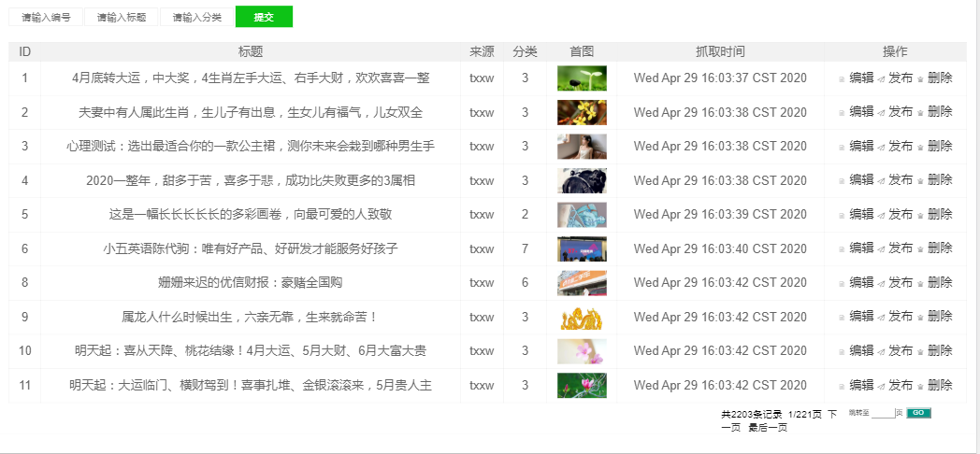Click the jump-to page number input

[883, 413]
